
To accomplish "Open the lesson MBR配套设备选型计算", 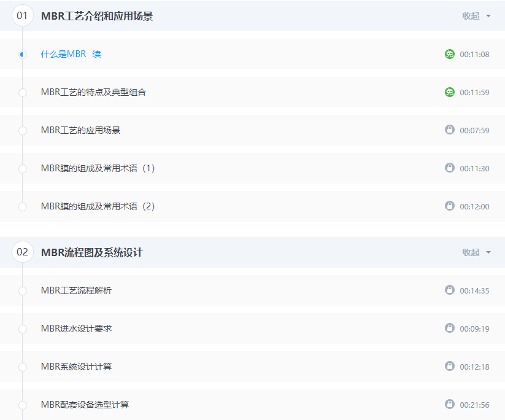I will click(85, 405).
